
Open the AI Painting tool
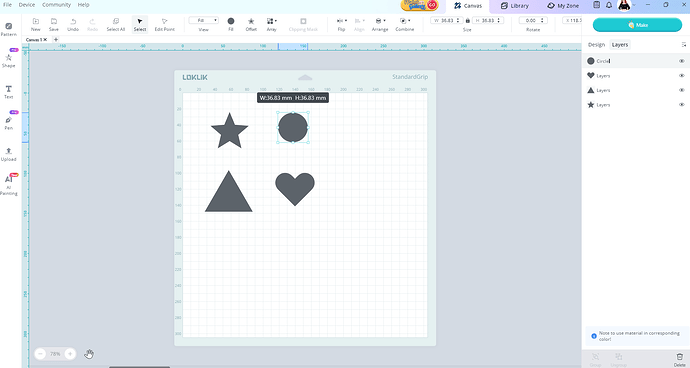pos(8,185)
